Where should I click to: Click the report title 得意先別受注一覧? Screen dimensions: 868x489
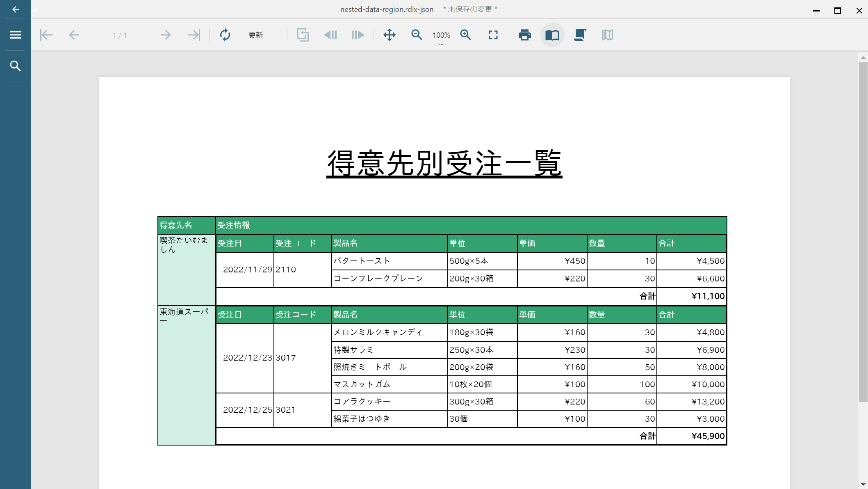tap(444, 163)
